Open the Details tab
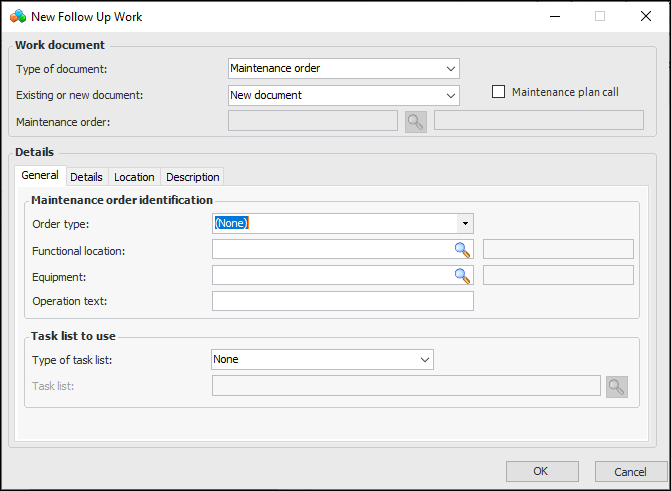The height and width of the screenshot is (491, 671). pyautogui.click(x=86, y=177)
